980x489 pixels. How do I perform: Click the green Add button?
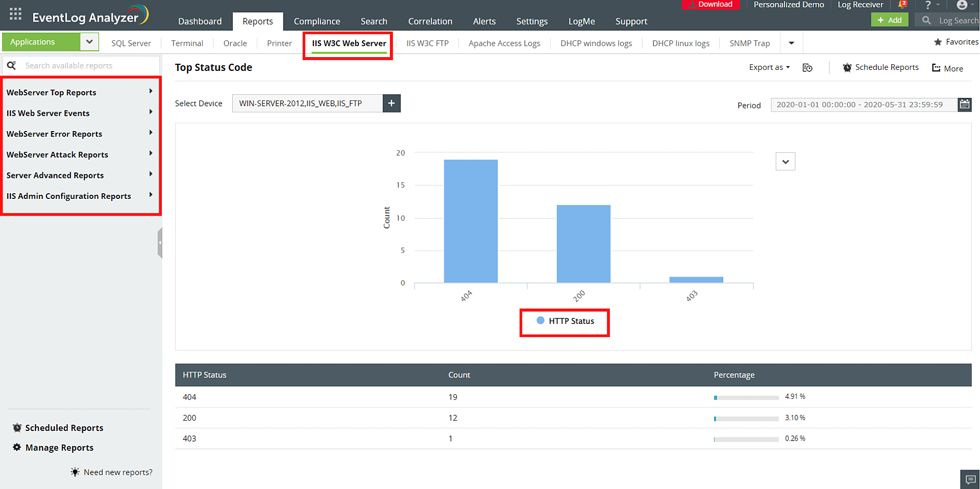click(x=890, y=20)
